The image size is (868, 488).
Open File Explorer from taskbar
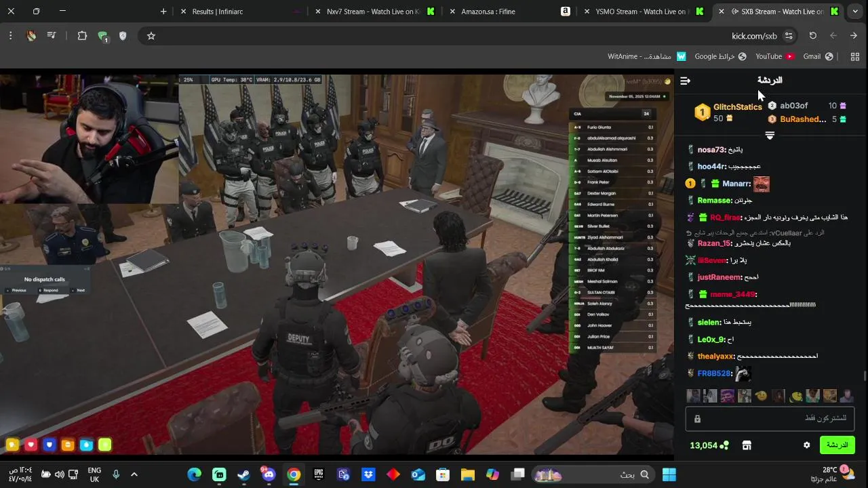point(468,474)
